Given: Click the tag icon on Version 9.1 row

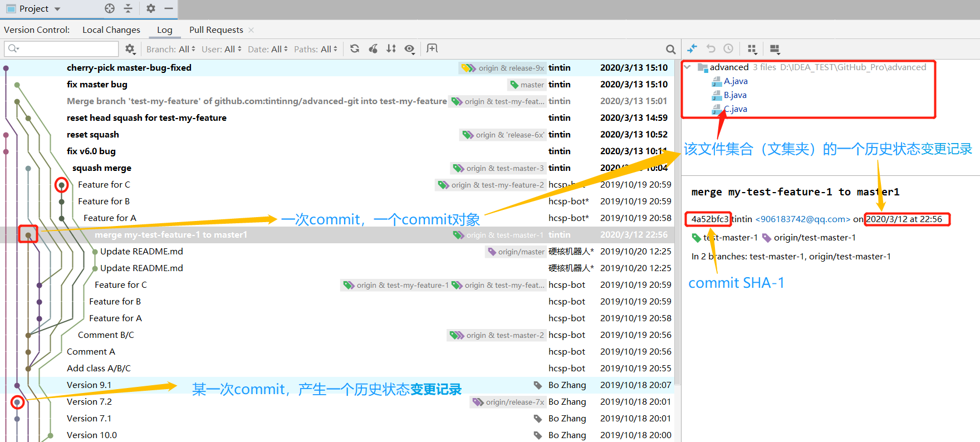Looking at the screenshot, I should 538,385.
